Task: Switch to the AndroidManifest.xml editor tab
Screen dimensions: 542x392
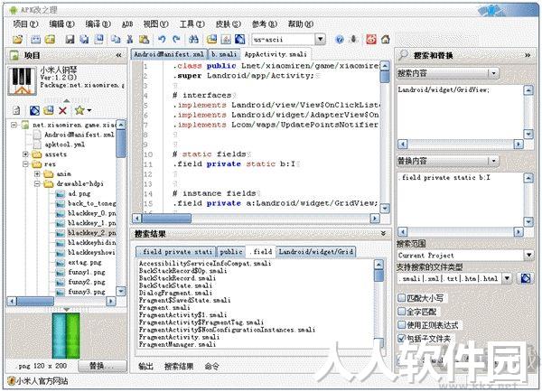Action: click(x=169, y=54)
